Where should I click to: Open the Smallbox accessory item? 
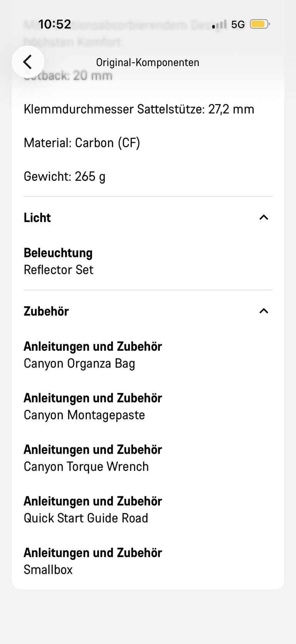pyautogui.click(x=48, y=570)
